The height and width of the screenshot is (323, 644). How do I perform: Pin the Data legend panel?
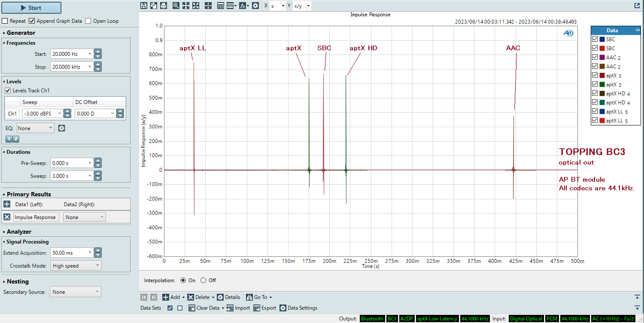tap(637, 30)
